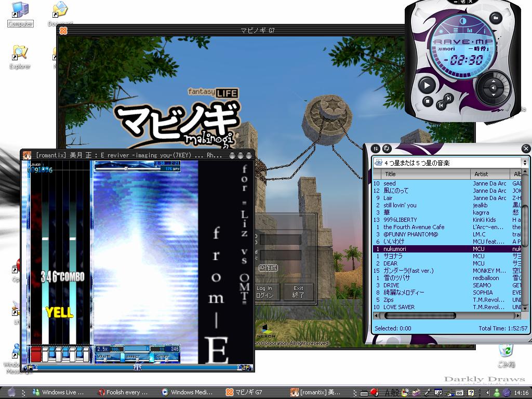Click the song progress slider in romantix game
The image size is (532, 399).
pos(126,168)
